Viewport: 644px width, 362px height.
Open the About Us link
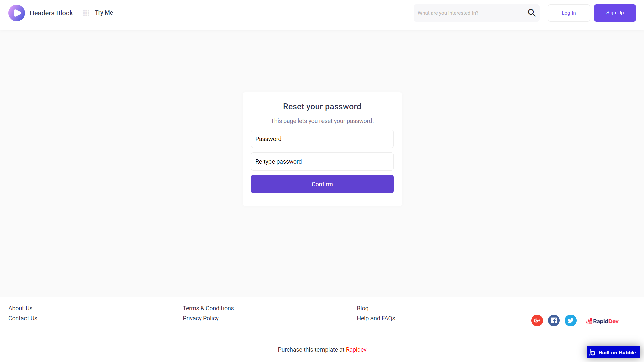[x=20, y=308]
